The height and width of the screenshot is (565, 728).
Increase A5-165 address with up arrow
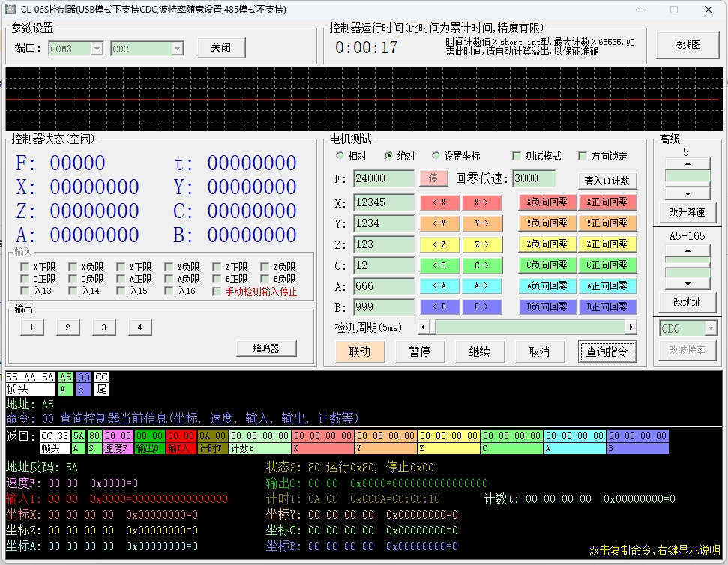[x=688, y=250]
